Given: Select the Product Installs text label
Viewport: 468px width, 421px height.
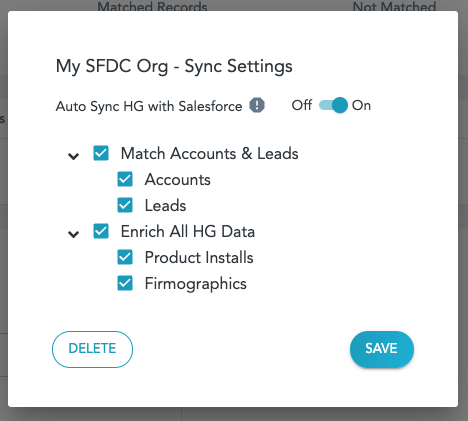Looking at the screenshot, I should click(x=199, y=258).
